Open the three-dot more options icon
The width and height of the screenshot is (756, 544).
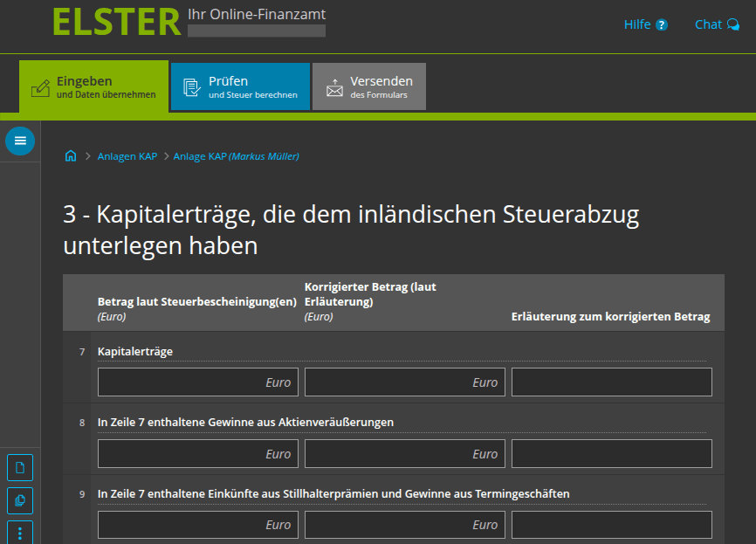pyautogui.click(x=20, y=533)
